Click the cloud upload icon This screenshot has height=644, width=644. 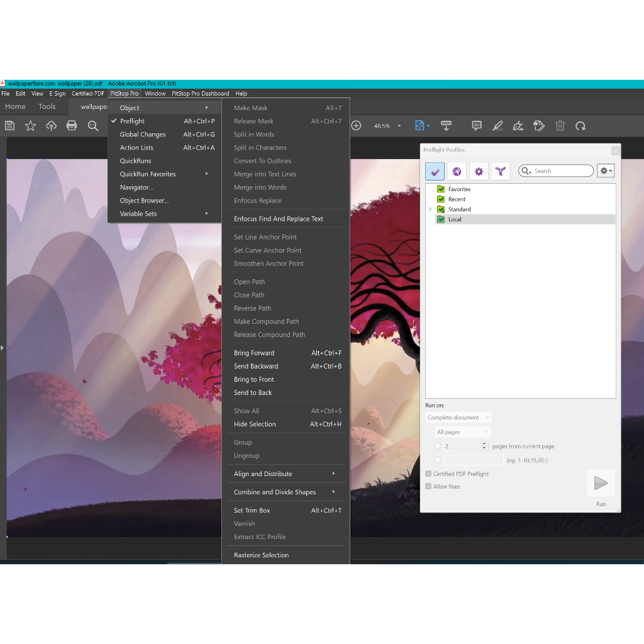click(x=52, y=126)
